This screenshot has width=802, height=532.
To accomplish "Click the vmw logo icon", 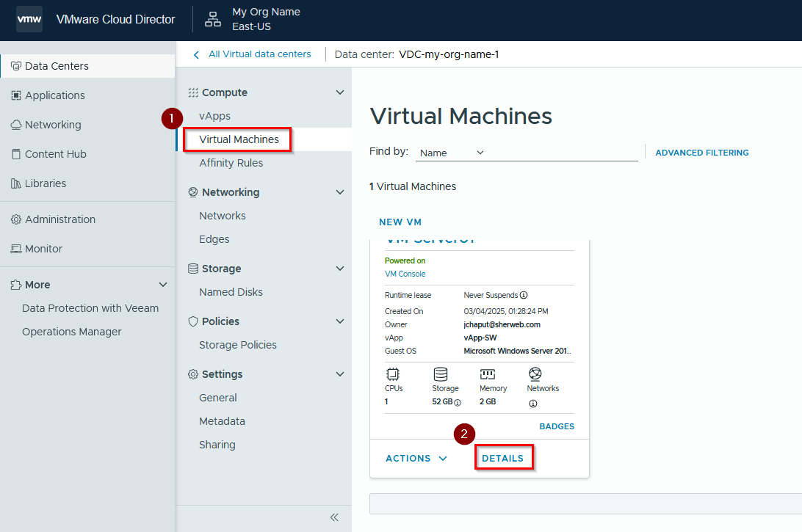I will point(29,19).
